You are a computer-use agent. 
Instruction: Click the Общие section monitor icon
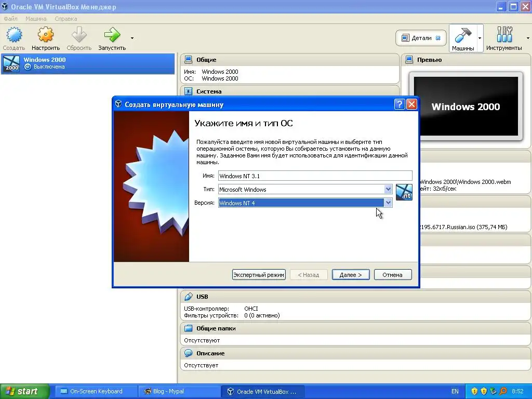pyautogui.click(x=188, y=60)
